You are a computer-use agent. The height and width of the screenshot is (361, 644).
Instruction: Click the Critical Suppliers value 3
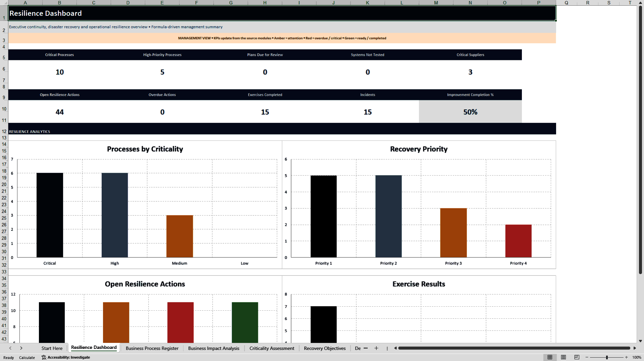click(470, 72)
